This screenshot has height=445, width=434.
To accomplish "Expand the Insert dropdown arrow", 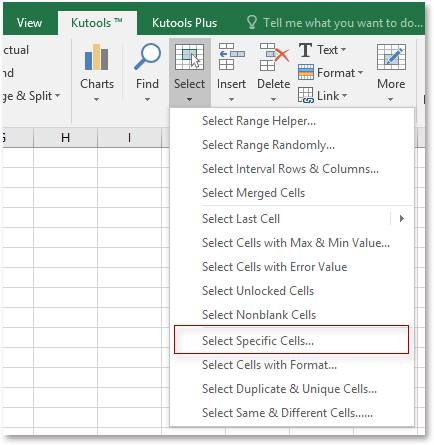I will point(231,99).
